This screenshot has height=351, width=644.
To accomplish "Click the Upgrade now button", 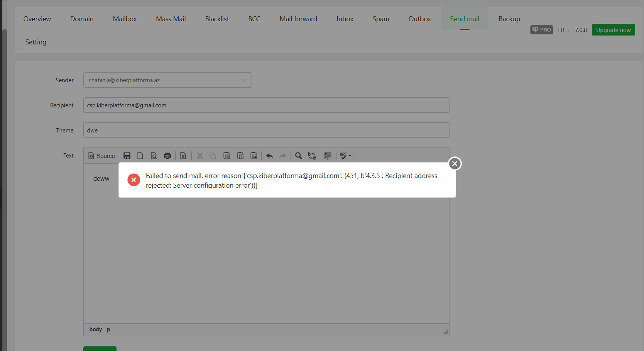I will point(613,30).
